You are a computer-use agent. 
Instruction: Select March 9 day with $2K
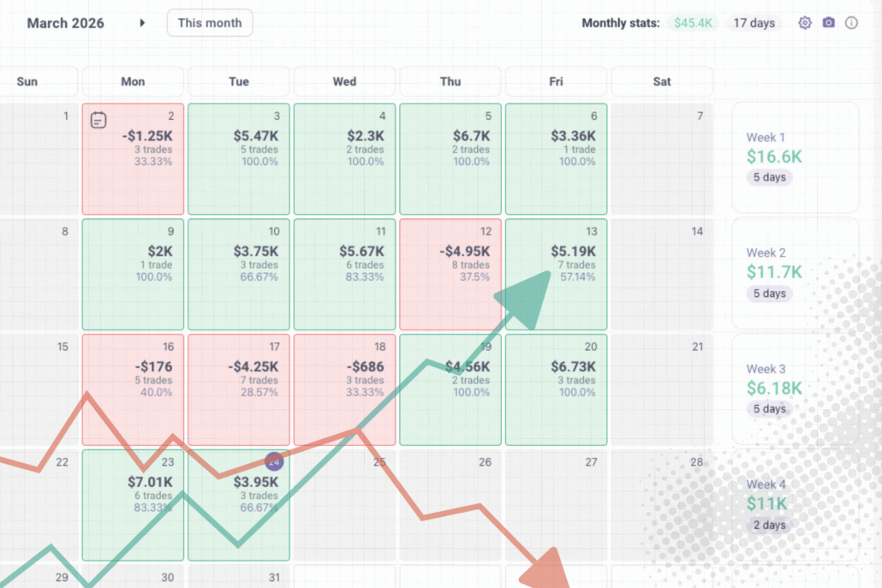tap(133, 274)
